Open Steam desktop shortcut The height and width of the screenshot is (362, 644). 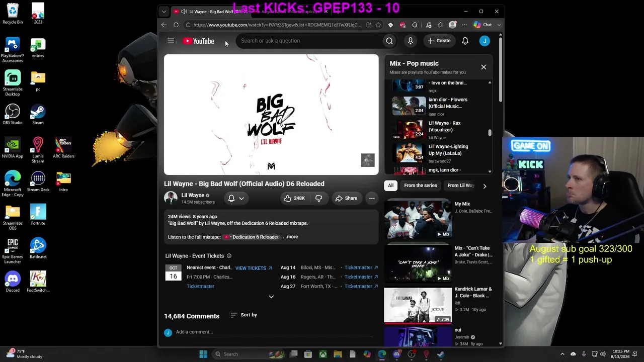(38, 114)
